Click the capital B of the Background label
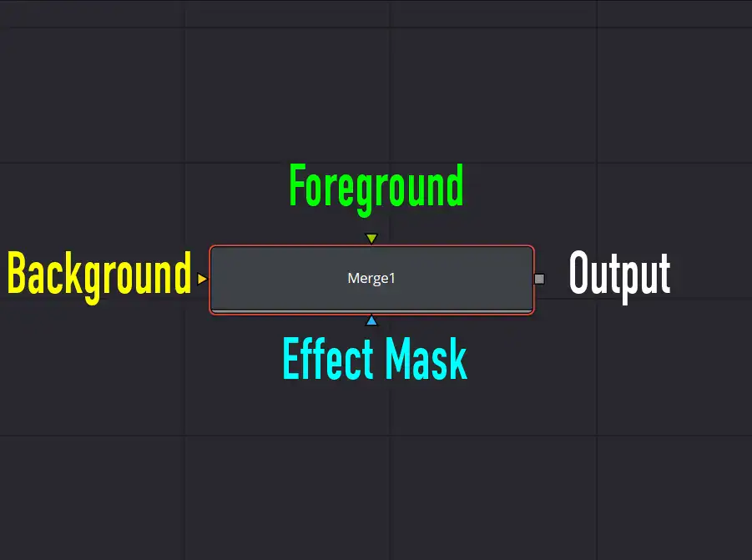Image resolution: width=752 pixels, height=560 pixels. coord(17,272)
